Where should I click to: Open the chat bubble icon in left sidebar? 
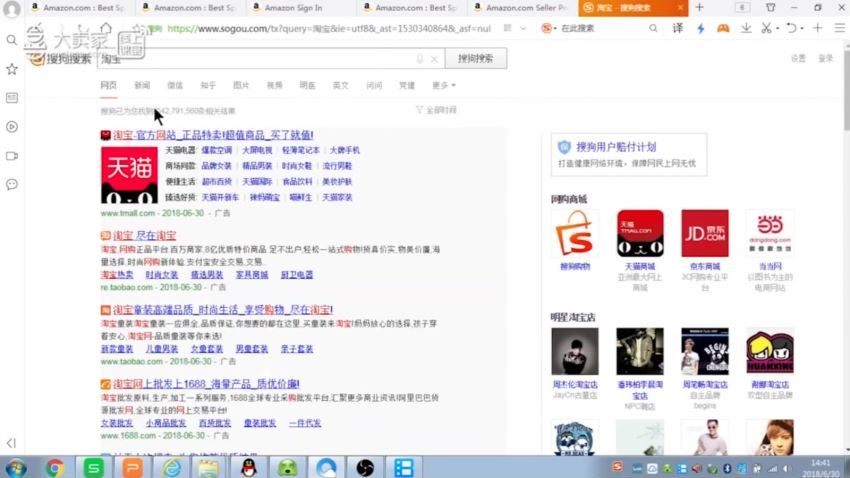coord(11,184)
